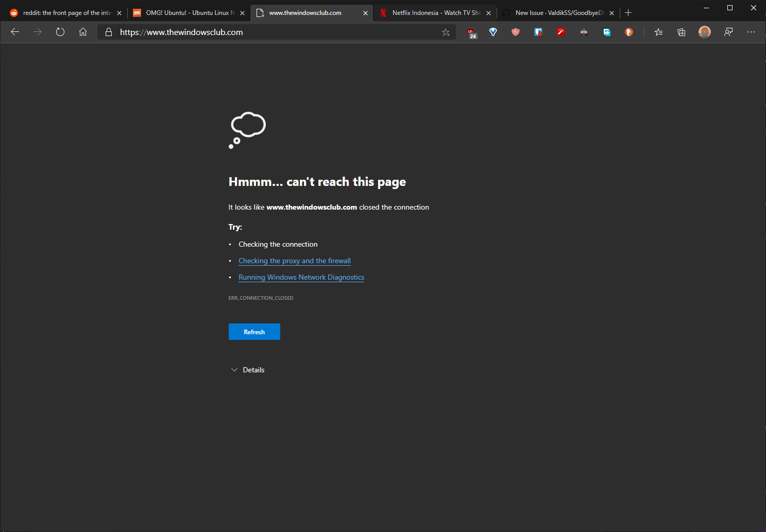Viewport: 766px width, 532px height.
Task: Open the blue diamond extension icon
Action: (x=493, y=32)
